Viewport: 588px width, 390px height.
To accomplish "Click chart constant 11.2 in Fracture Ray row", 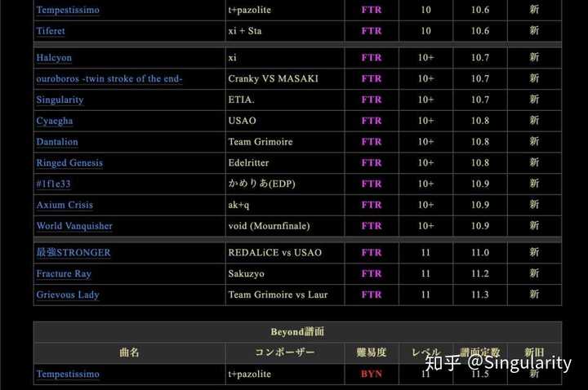I will (480, 273).
